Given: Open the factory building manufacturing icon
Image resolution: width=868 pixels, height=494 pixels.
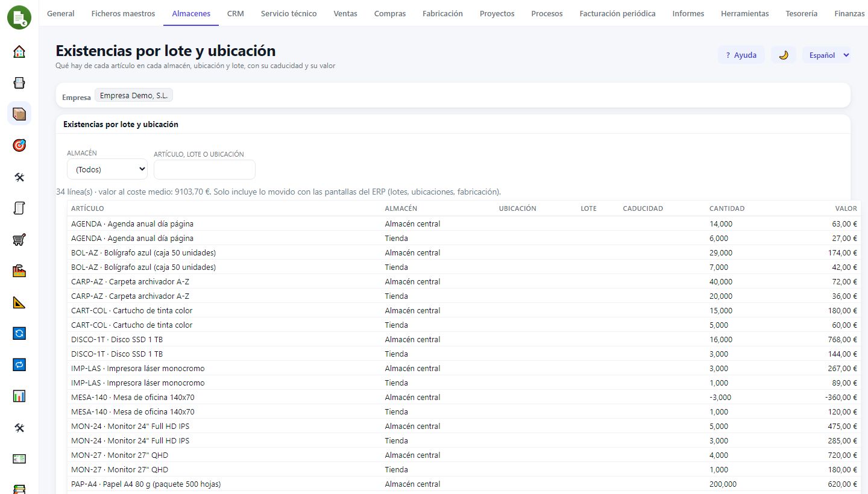Looking at the screenshot, I should 19,271.
